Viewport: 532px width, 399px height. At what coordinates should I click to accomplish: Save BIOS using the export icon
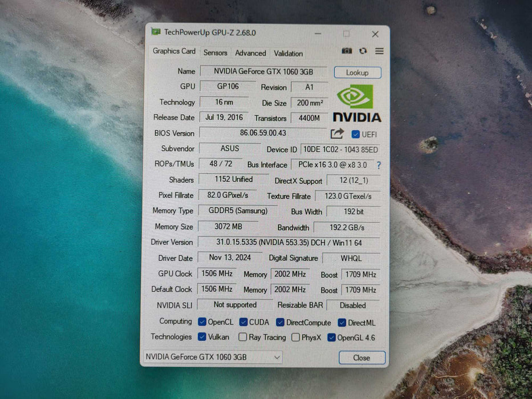(x=337, y=133)
